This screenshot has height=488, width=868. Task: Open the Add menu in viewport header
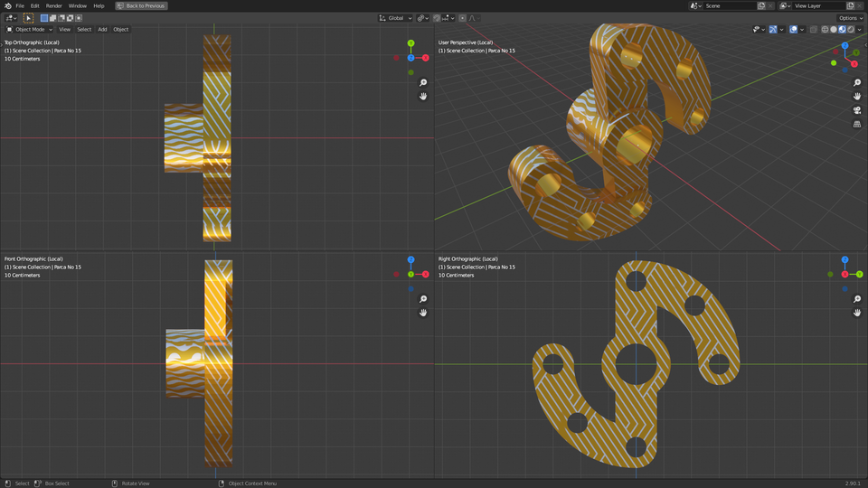click(x=102, y=29)
